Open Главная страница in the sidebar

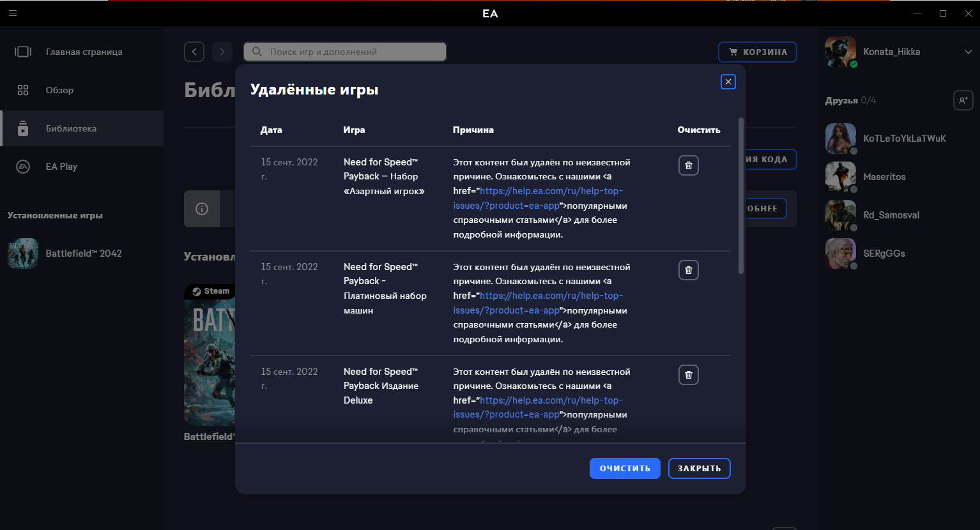click(x=82, y=52)
